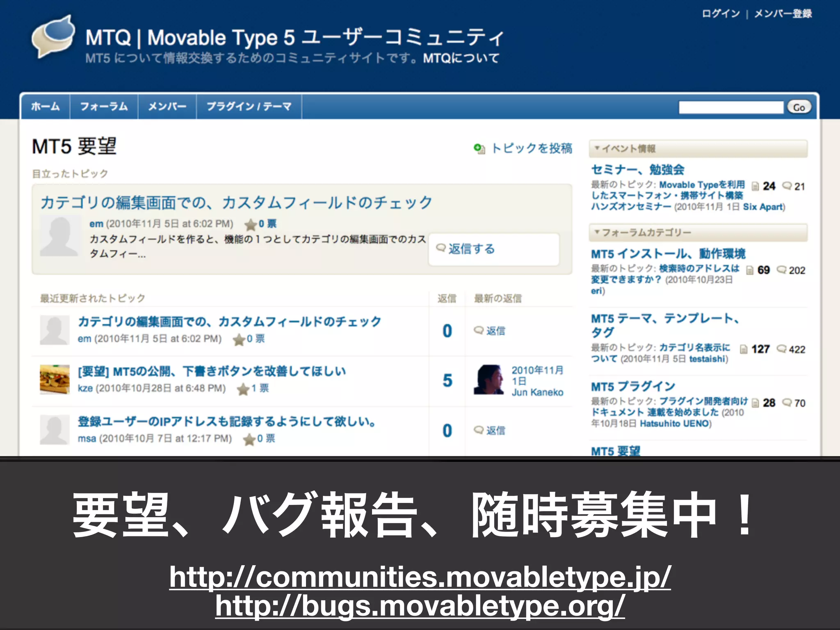Click 返信 bubble in msa's topic row
The width and height of the screenshot is (840, 630).
(x=490, y=430)
